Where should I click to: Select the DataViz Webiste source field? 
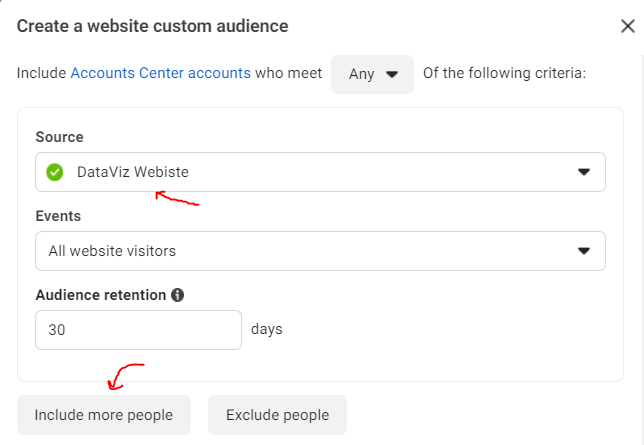300,172
